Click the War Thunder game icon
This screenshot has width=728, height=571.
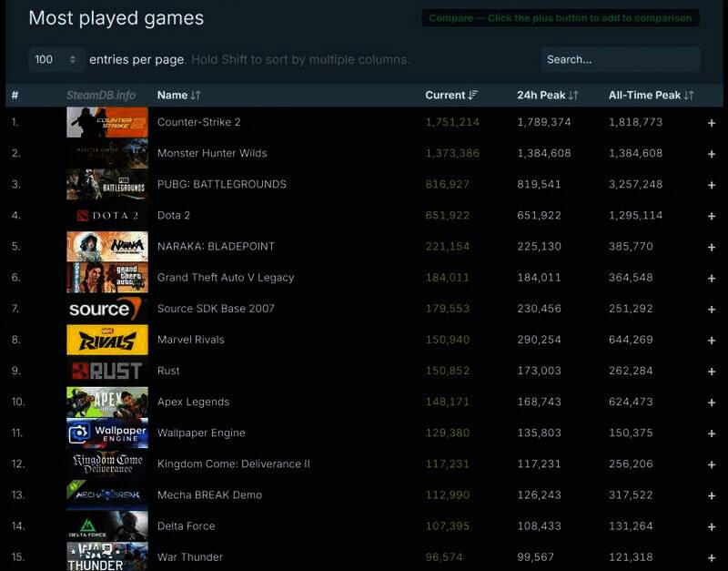106,556
